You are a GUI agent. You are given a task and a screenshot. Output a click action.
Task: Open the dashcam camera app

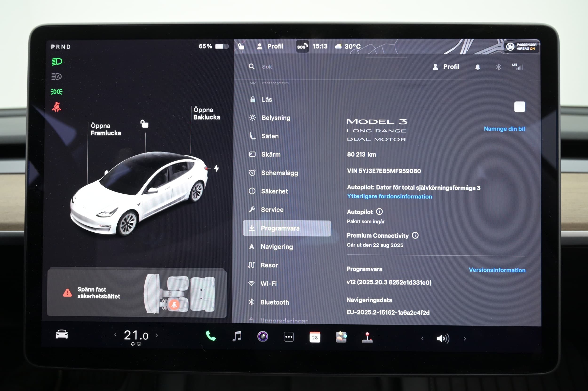(x=263, y=337)
